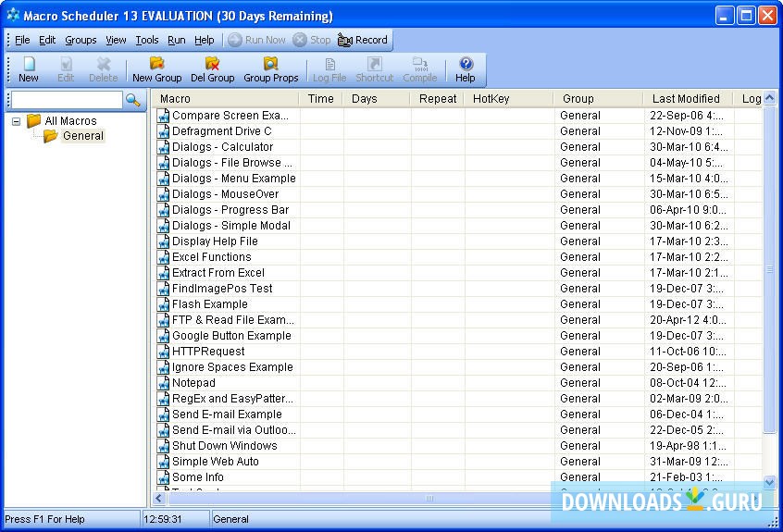Viewport: 783px width, 532px height.
Task: Click the horizontal scrollbar thumb
Action: point(429,498)
